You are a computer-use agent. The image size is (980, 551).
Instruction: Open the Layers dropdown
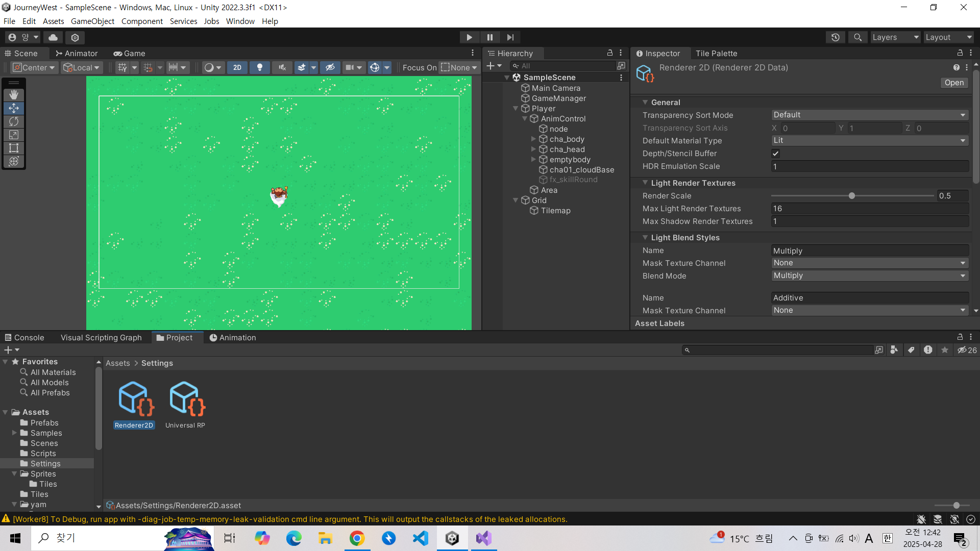[x=894, y=37]
